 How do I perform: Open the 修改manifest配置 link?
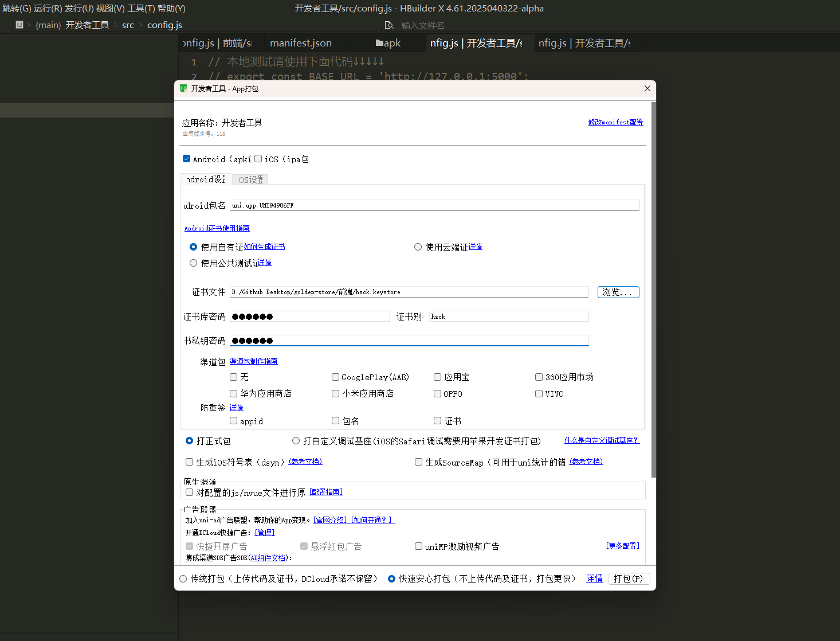pyautogui.click(x=615, y=122)
